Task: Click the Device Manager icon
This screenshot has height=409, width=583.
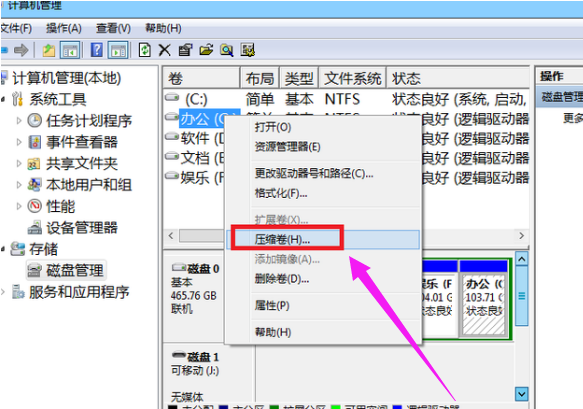Action: click(x=35, y=228)
